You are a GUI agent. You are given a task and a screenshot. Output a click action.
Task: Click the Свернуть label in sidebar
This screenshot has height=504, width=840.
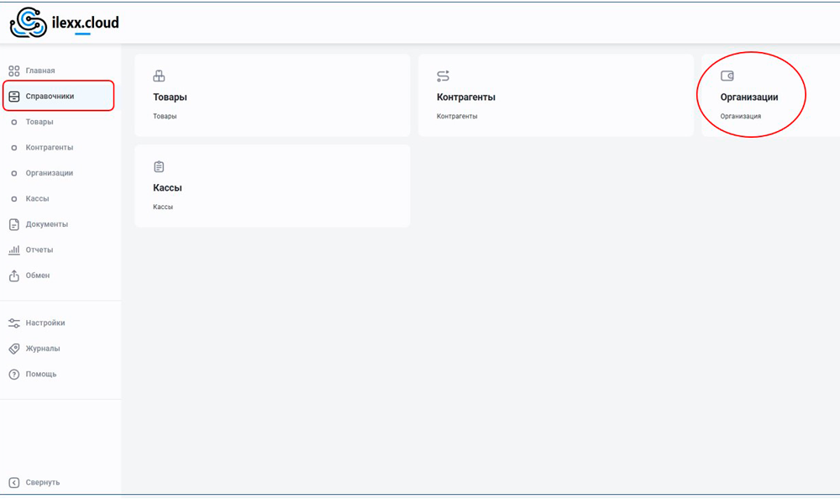coord(43,482)
